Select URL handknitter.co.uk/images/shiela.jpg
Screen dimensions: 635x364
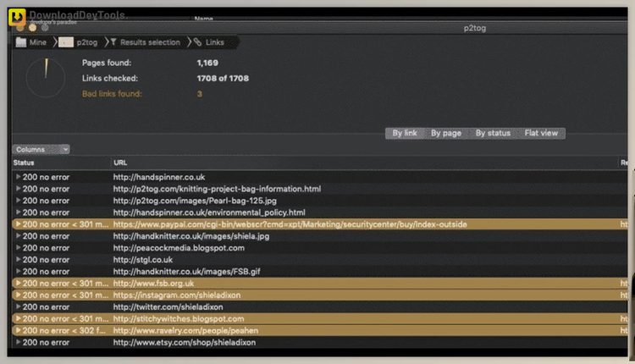pyautogui.click(x=191, y=236)
